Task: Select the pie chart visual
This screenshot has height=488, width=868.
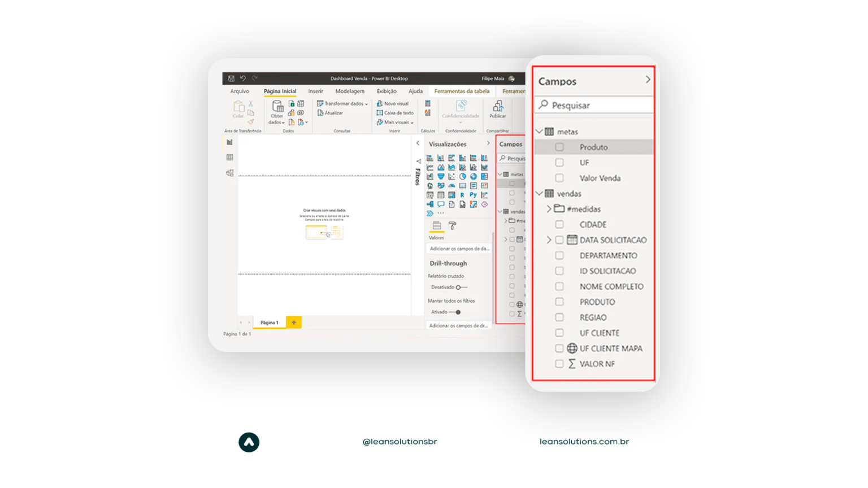Action: click(463, 177)
